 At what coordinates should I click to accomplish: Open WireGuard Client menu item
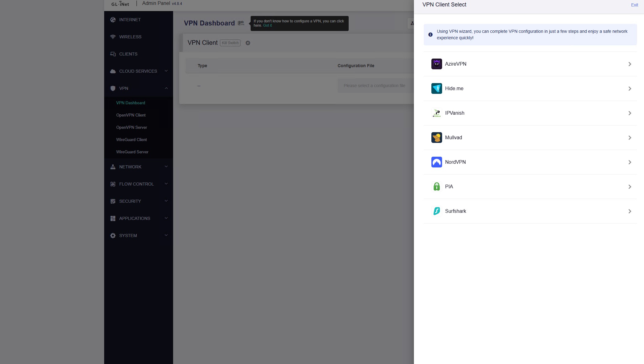click(131, 140)
